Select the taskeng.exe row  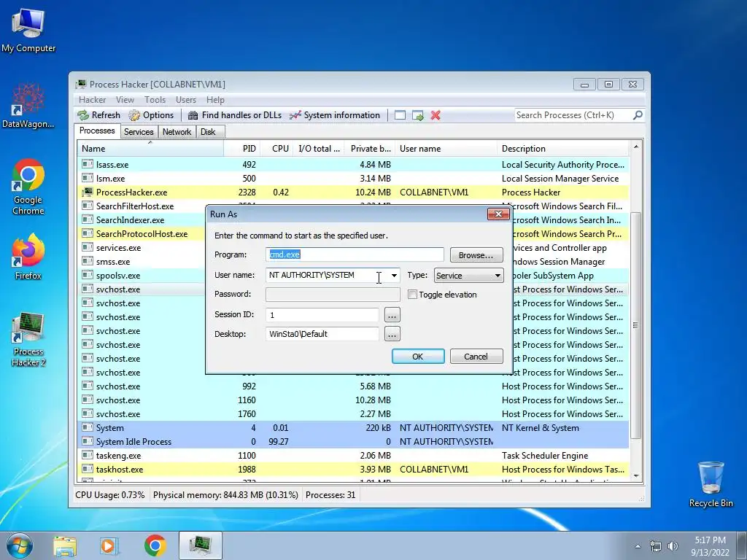[x=353, y=456]
